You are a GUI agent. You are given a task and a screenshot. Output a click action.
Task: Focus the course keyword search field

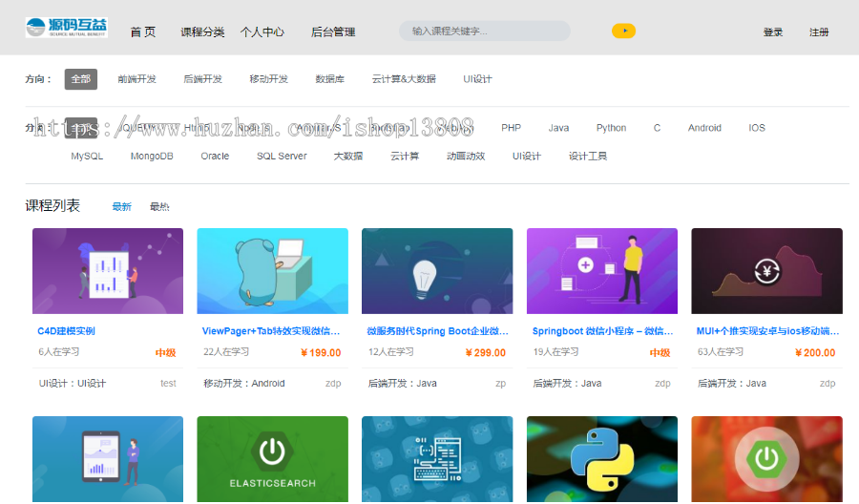click(x=484, y=31)
